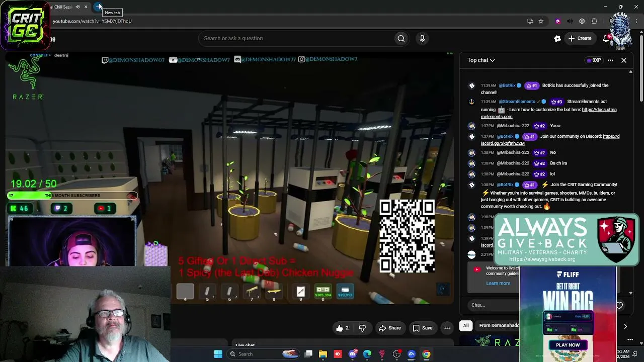The width and height of the screenshot is (644, 362).
Task: Open the YouTube sparkle icon beside Create
Action: pos(557,38)
